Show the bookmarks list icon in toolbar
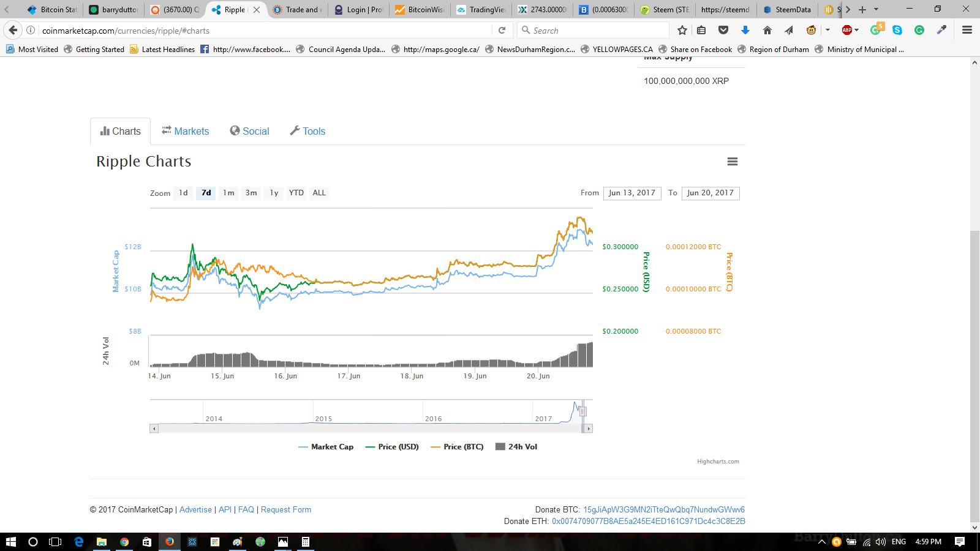980x551 pixels. (x=702, y=30)
